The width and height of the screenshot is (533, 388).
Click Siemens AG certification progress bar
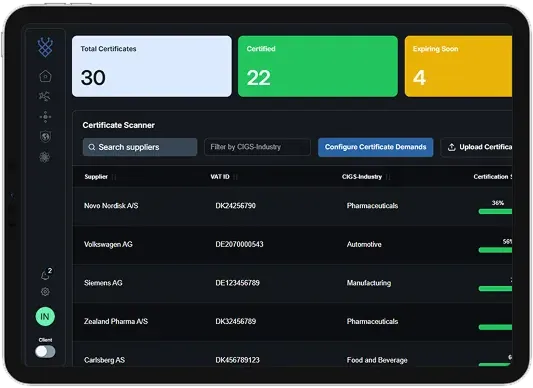495,289
